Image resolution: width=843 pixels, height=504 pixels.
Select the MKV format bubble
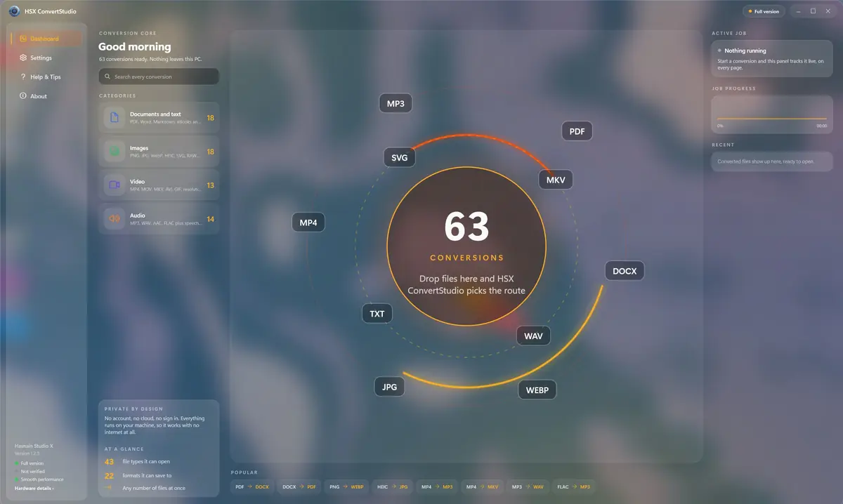(x=556, y=180)
